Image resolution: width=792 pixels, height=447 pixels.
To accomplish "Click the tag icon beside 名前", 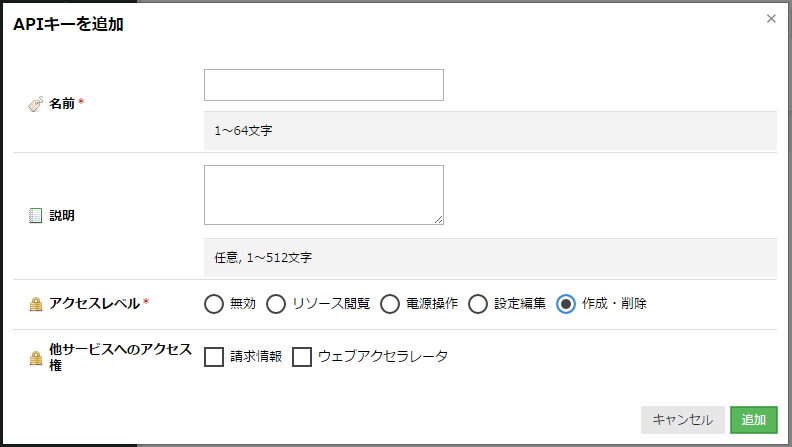I will click(35, 104).
